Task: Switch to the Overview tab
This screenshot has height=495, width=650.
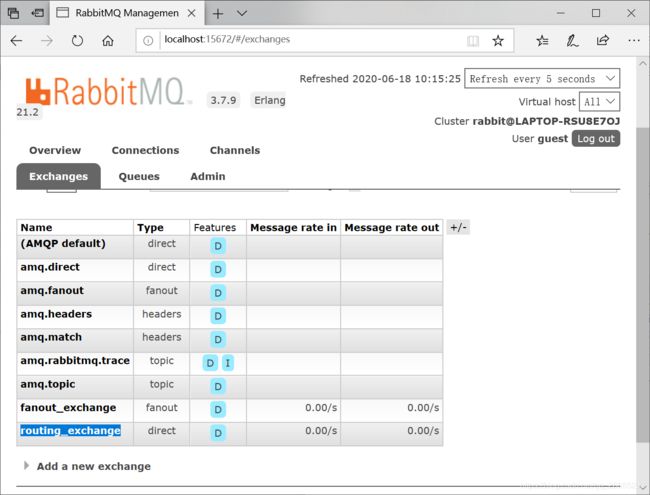Action: pos(55,150)
